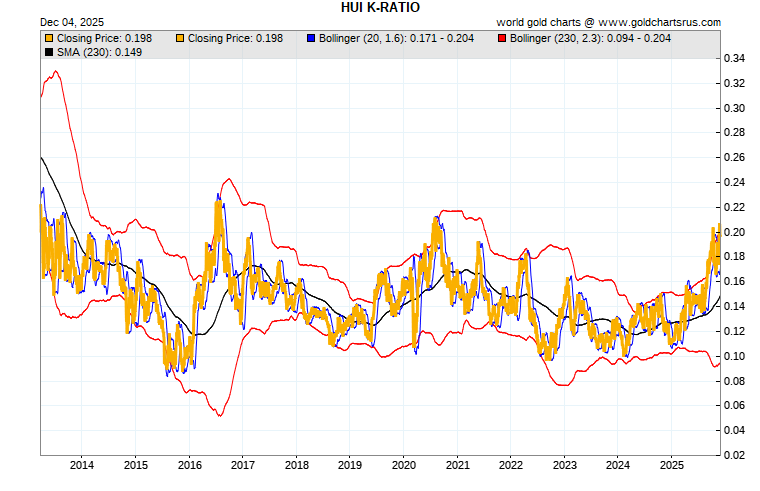Click the 2015 x-axis label

point(136,465)
